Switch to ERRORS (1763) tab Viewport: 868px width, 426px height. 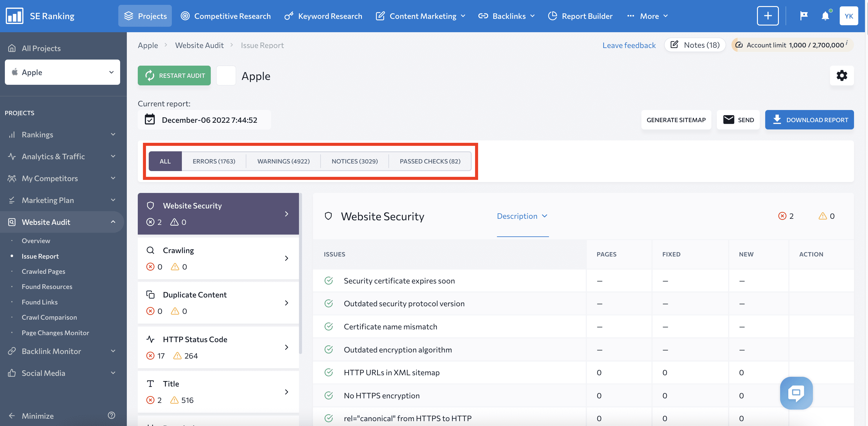point(214,161)
